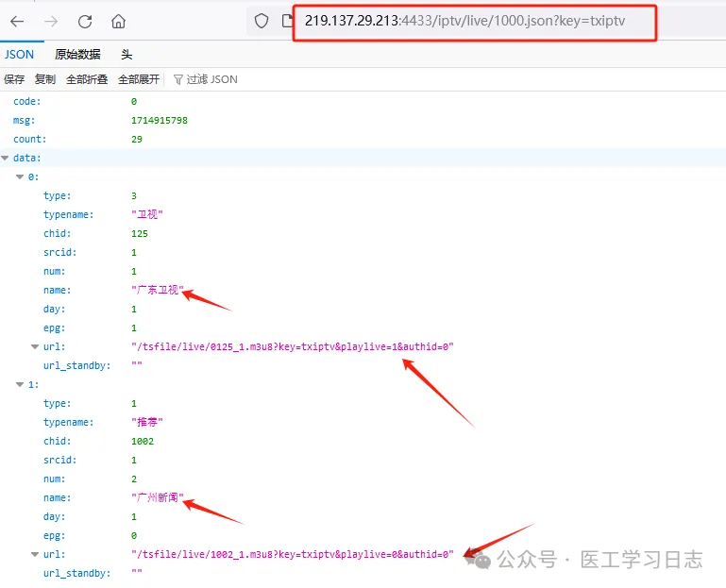The height and width of the screenshot is (588, 726).
Task: Open the browser home page
Action: (119, 22)
